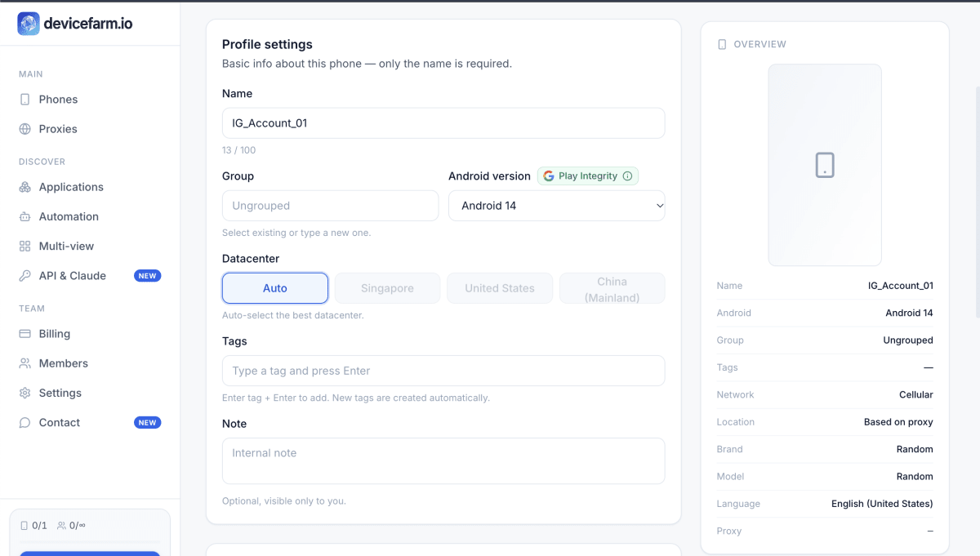The image size is (980, 556).
Task: Open the Group combo box
Action: tap(330, 206)
